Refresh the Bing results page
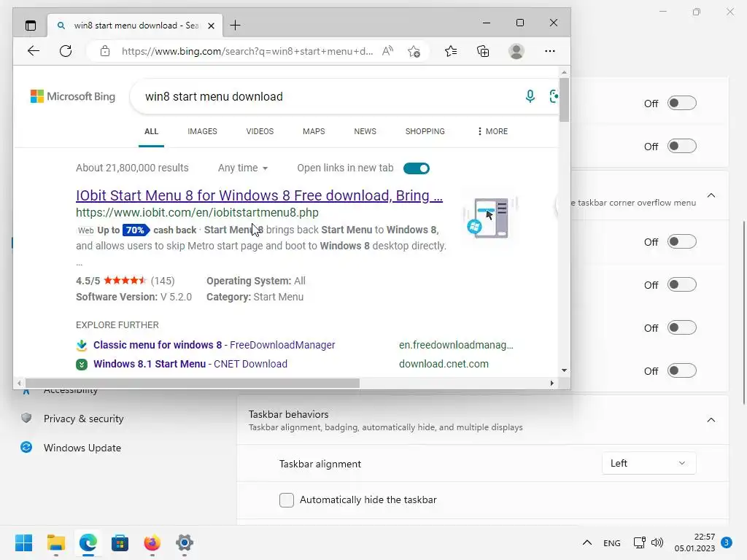Screen dimensions: 747x560 [66, 51]
